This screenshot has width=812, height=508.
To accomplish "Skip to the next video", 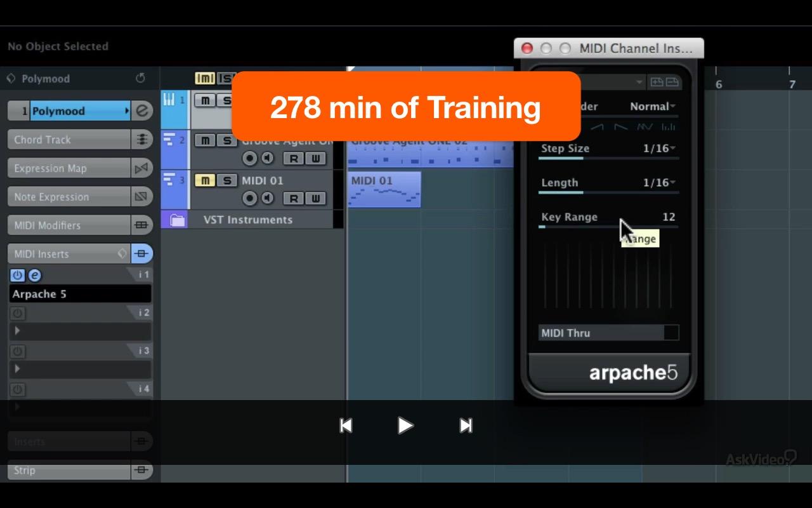I will [466, 425].
